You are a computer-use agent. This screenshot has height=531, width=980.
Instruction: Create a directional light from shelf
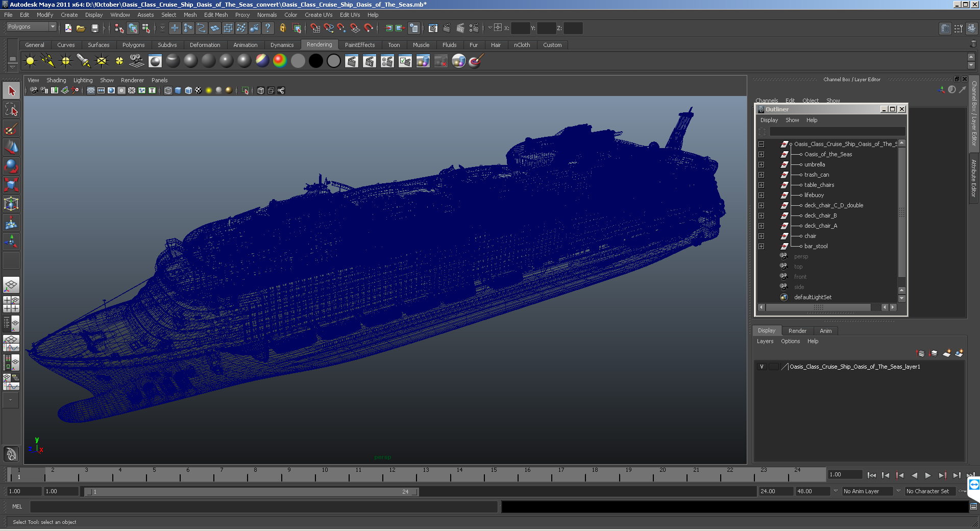coord(48,61)
